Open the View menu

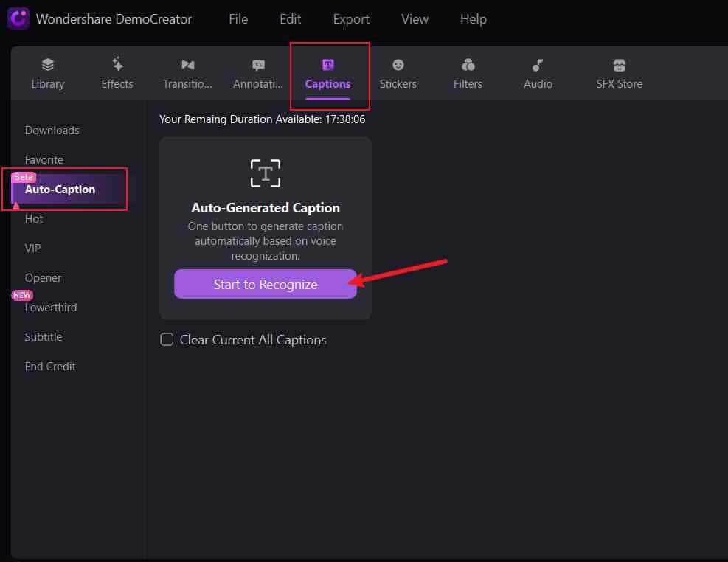(x=415, y=19)
